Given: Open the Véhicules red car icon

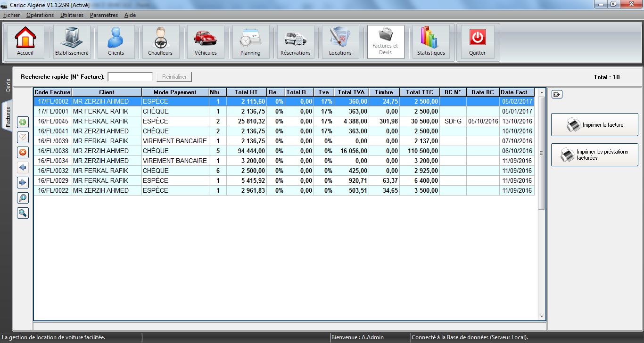Looking at the screenshot, I should 206,42.
